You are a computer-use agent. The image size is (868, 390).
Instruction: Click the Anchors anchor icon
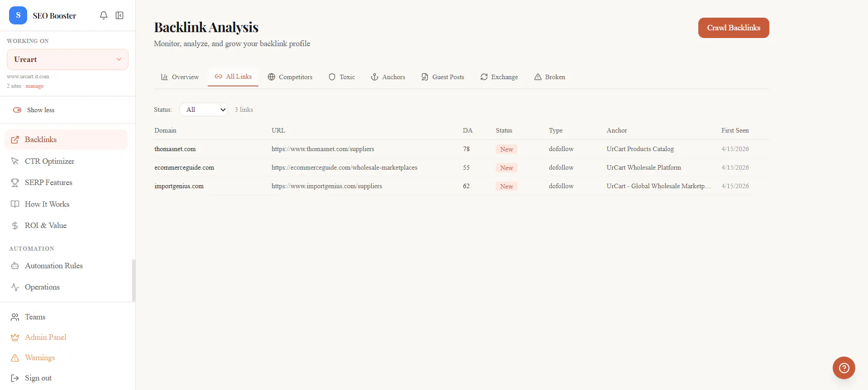tap(375, 77)
